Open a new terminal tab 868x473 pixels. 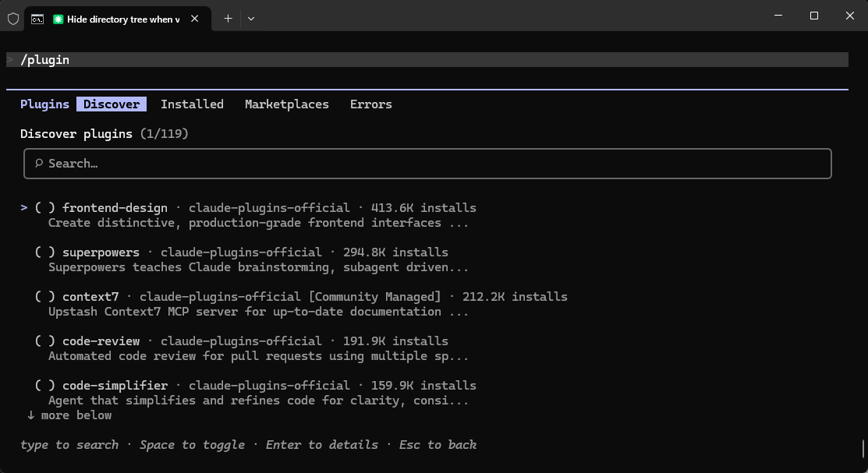point(228,19)
